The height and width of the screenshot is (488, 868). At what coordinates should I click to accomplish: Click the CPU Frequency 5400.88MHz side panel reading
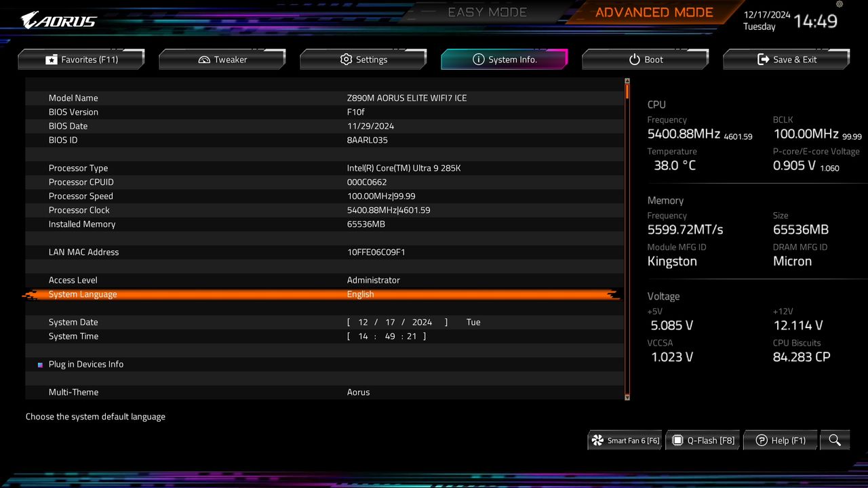[x=684, y=134]
